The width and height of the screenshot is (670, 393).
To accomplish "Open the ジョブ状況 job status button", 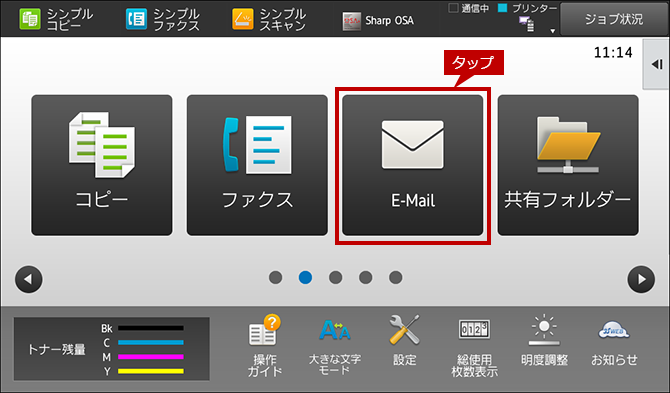I will 614,19.
